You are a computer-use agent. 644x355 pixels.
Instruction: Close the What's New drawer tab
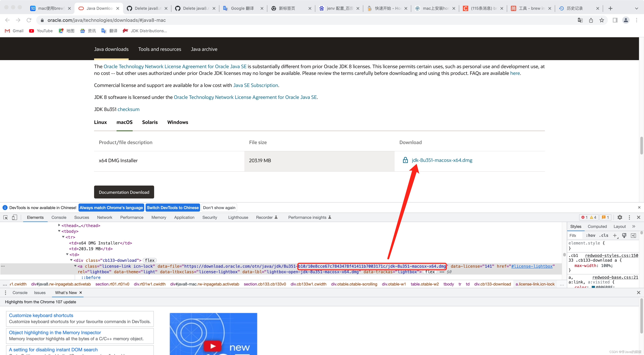coord(80,292)
